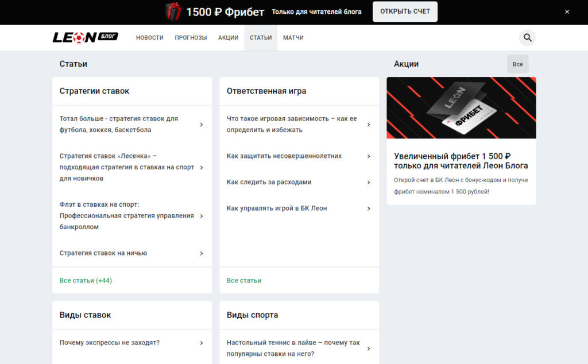This screenshot has height=364, width=588.
Task: Click chevron beside игровая зависимость article
Action: (369, 125)
